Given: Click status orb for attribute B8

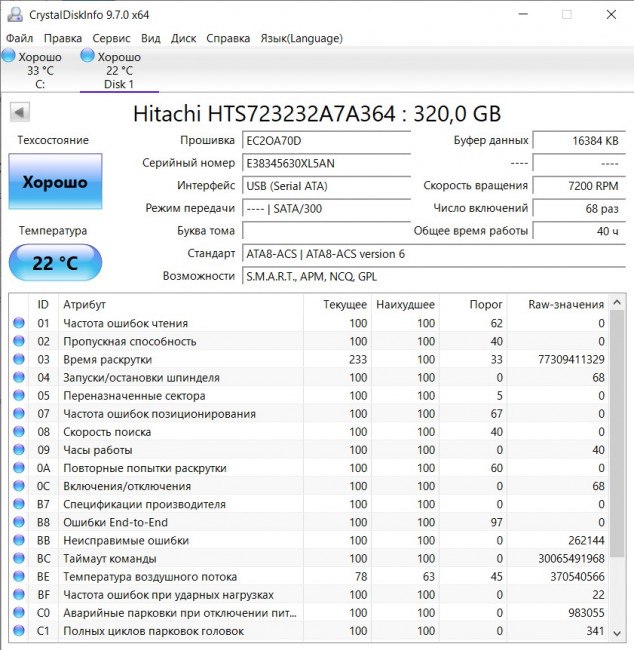Looking at the screenshot, I should [19, 522].
